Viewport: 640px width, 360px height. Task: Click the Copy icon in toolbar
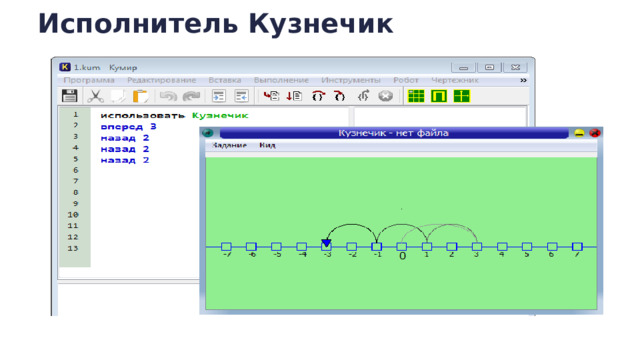(x=118, y=96)
